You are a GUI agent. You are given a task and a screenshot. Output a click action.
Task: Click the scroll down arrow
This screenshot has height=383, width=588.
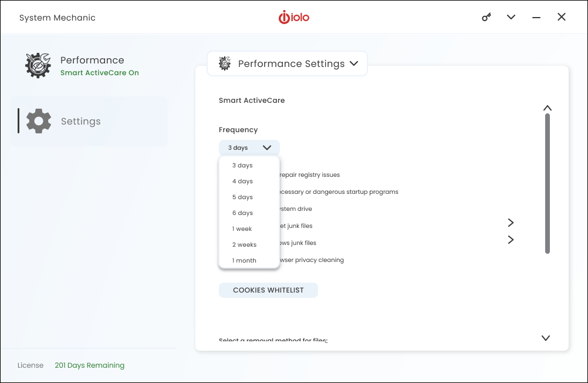pyautogui.click(x=546, y=338)
